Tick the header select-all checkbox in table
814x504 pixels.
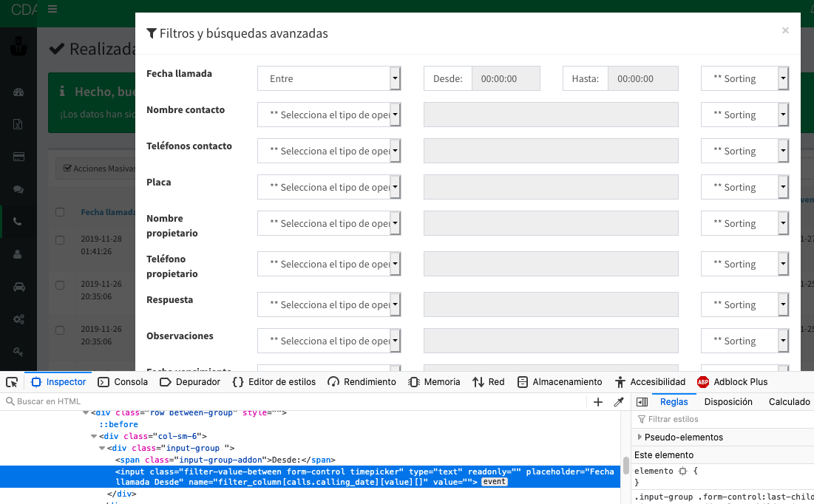point(60,212)
